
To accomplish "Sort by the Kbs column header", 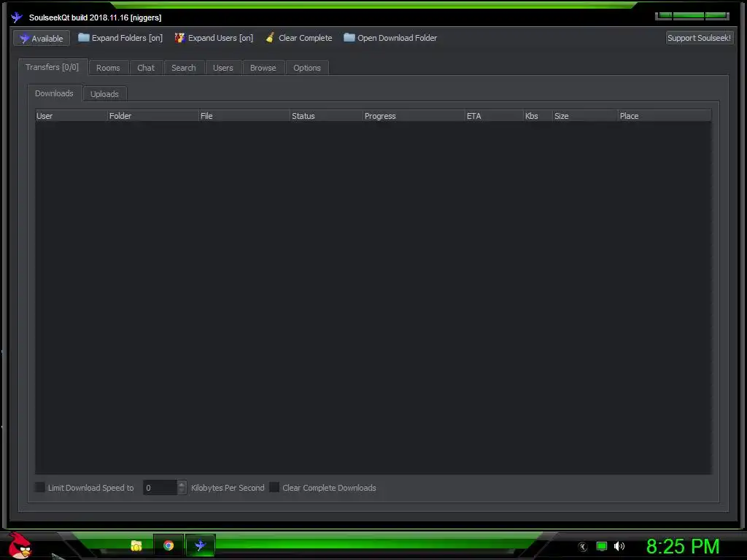I will pyautogui.click(x=538, y=116).
